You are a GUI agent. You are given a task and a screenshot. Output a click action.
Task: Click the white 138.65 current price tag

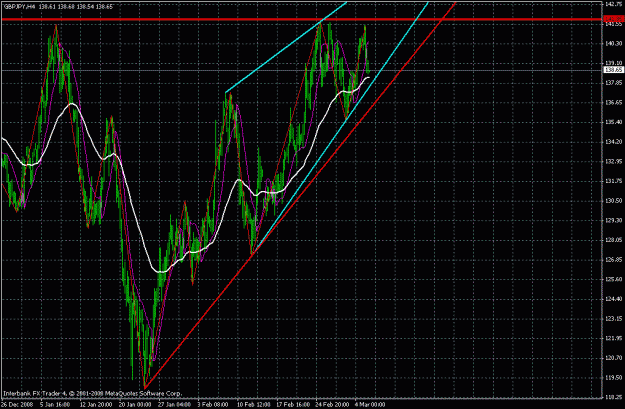(x=614, y=70)
